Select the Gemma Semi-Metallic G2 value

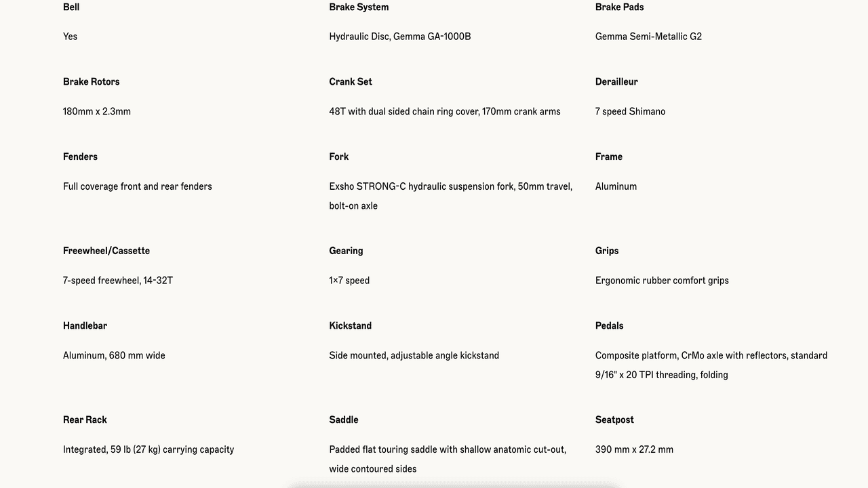tap(648, 37)
